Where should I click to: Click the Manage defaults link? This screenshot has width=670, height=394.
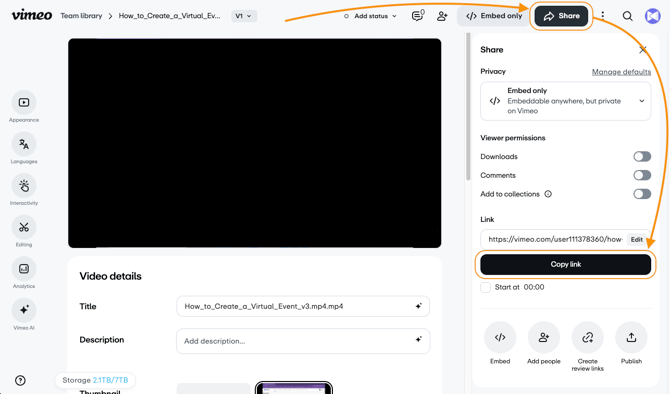pos(621,72)
